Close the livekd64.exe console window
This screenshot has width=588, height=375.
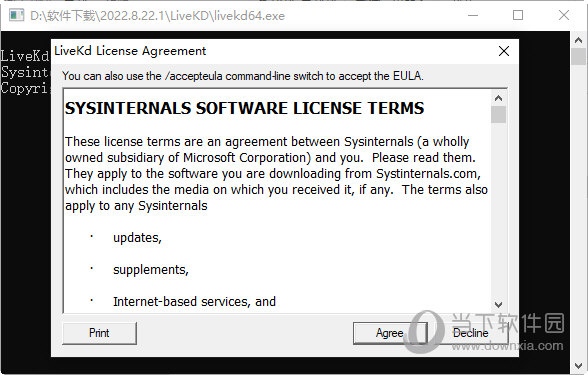[564, 15]
